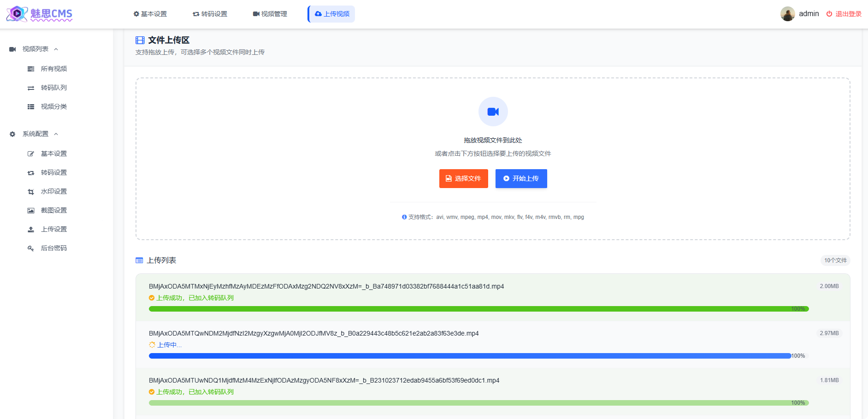
Task: Click the 魅思CMS logo icon
Action: [x=17, y=14]
